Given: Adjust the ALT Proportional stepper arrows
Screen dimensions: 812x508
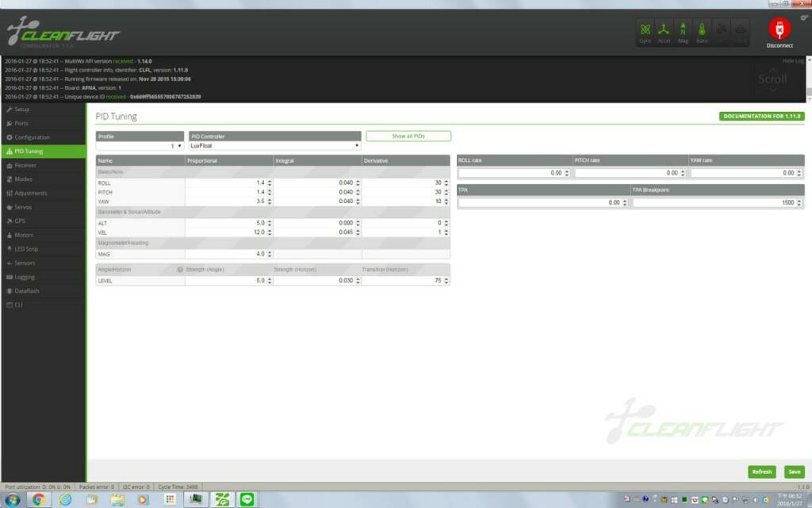Looking at the screenshot, I should tap(270, 223).
